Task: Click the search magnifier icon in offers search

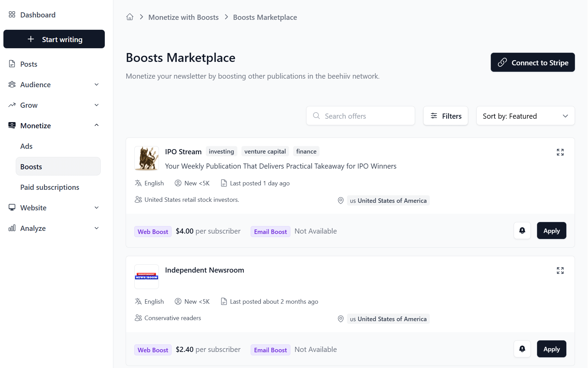Action: 316,116
